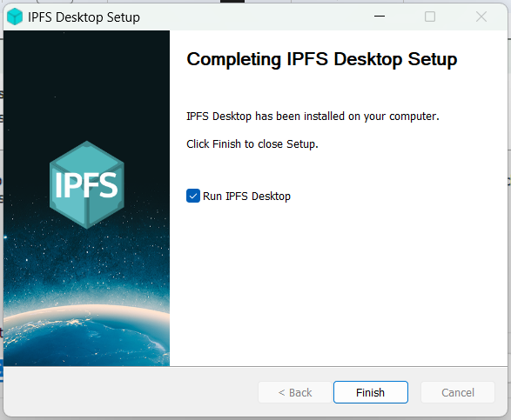
Task: Click the 'Completing IPFS Desktop Setup' heading
Action: pyautogui.click(x=321, y=59)
